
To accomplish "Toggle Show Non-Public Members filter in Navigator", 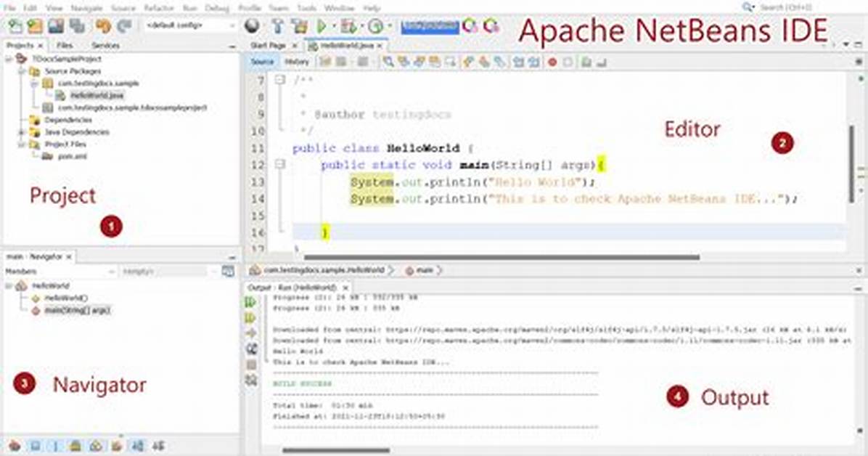I will point(75,446).
